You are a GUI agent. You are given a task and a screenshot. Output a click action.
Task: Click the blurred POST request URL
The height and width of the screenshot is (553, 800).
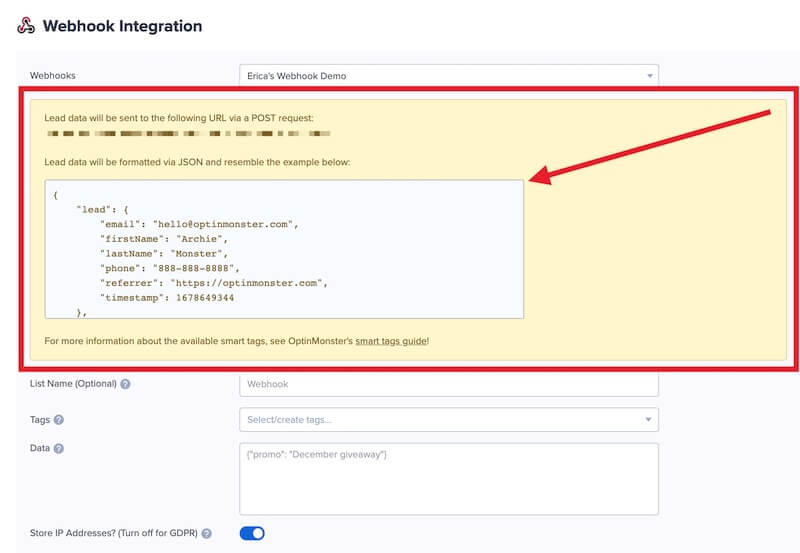189,134
